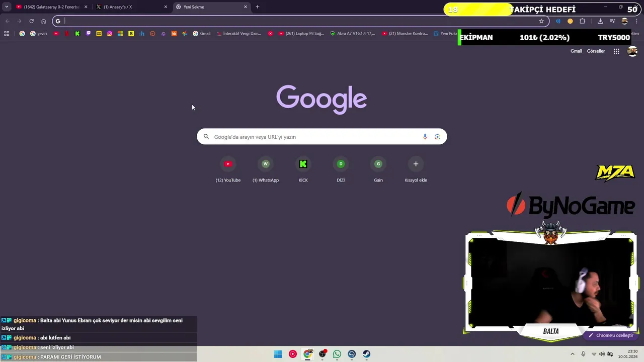Open the Chrome three-dot menu
This screenshot has width=644, height=362.
tap(637, 21)
